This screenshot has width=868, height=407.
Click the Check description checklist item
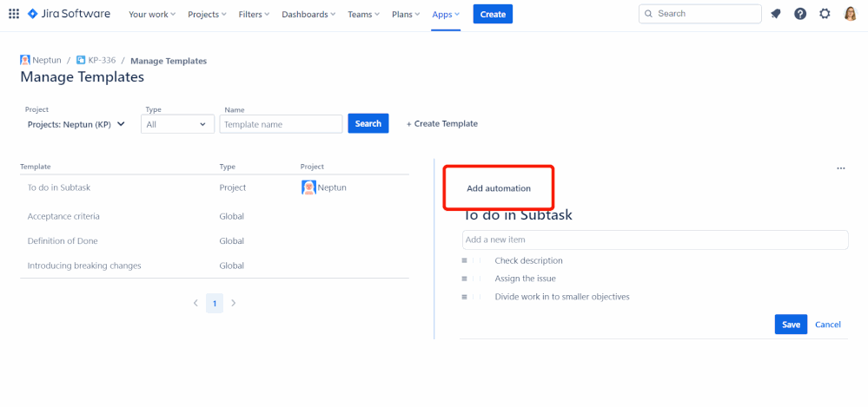pyautogui.click(x=528, y=260)
